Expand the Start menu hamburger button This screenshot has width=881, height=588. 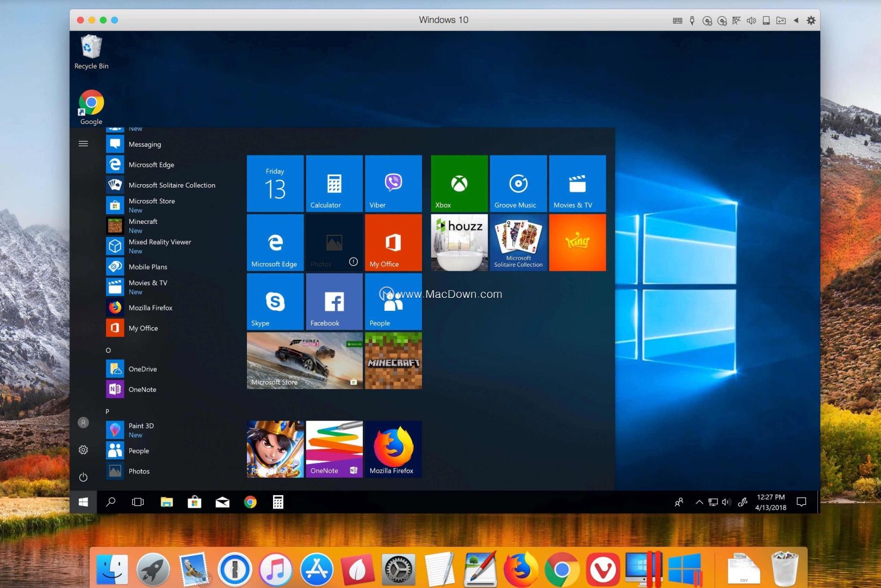click(83, 143)
